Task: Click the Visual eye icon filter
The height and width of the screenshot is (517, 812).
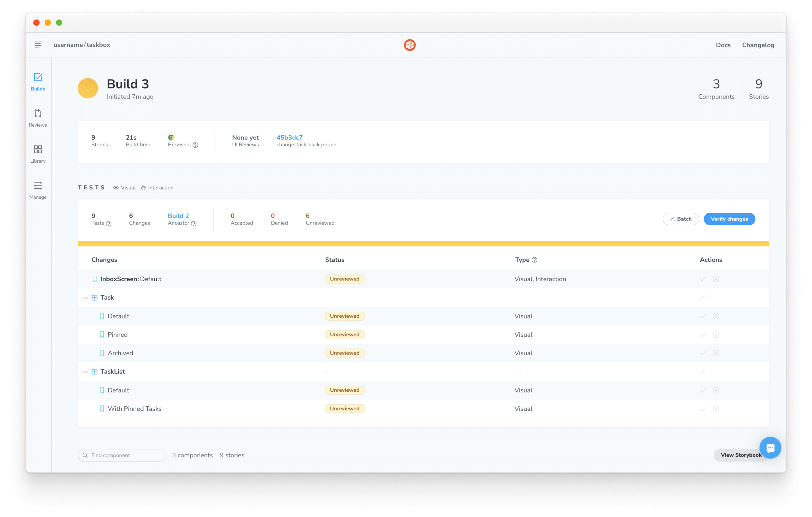Action: coord(116,188)
